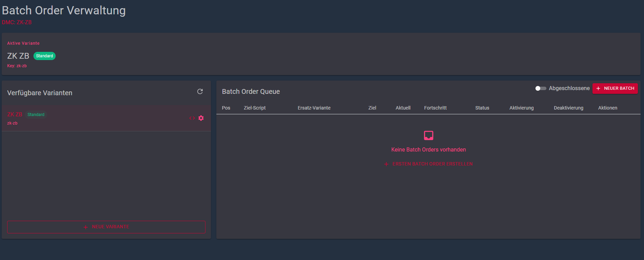Viewport: 644px width, 260px height.
Task: Click Keine Batch Orders vorhanden message
Action: coord(429,149)
